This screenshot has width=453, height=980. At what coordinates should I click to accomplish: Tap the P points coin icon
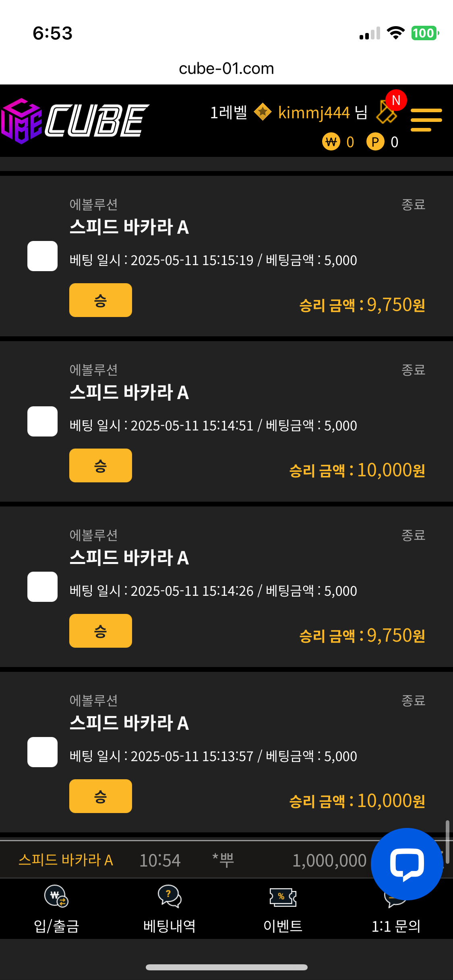click(375, 142)
